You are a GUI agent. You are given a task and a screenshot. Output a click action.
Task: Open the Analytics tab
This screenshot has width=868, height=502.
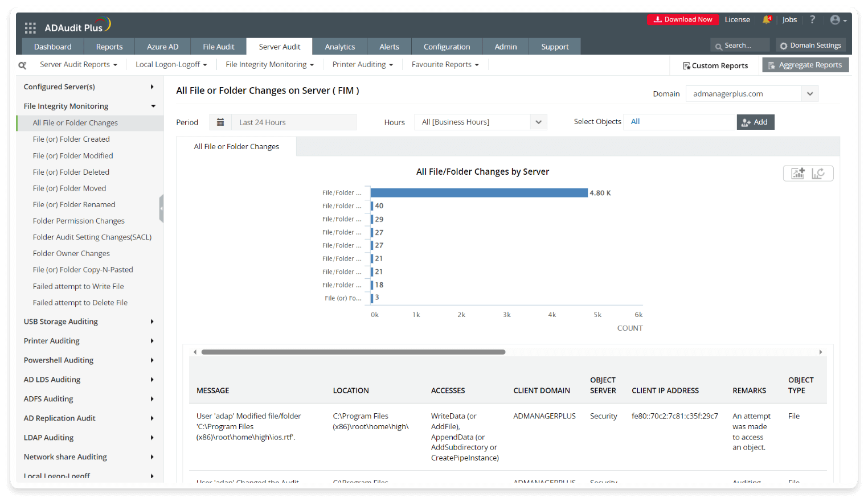[340, 47]
